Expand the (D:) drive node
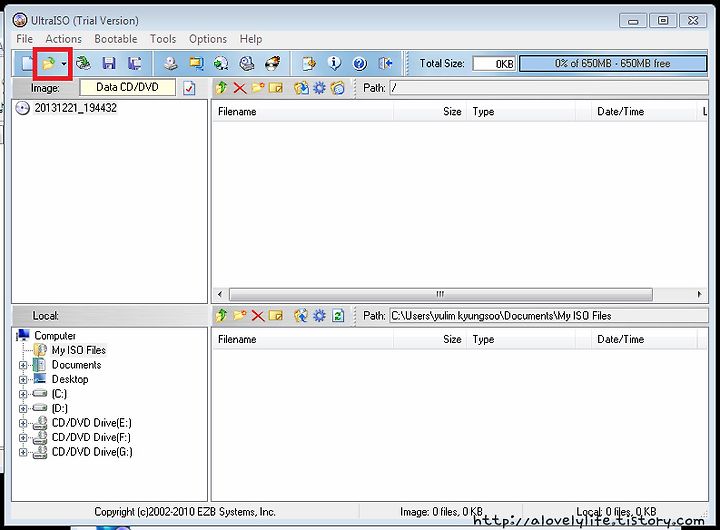 (22, 409)
